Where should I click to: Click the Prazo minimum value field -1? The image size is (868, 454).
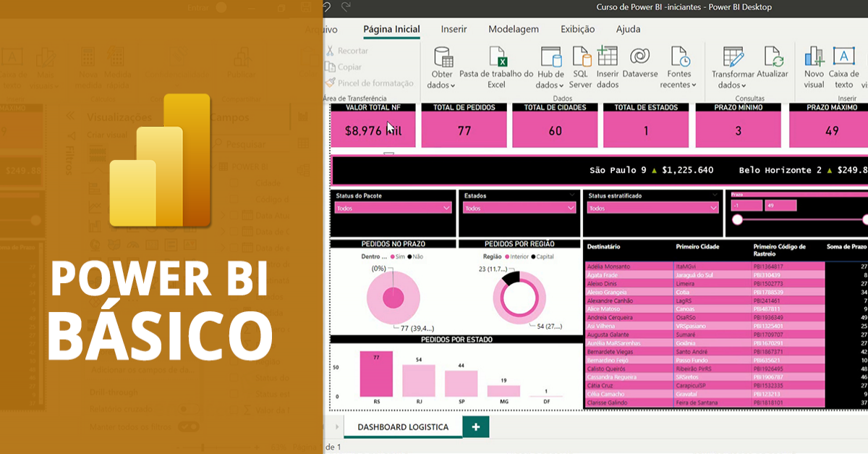point(746,206)
